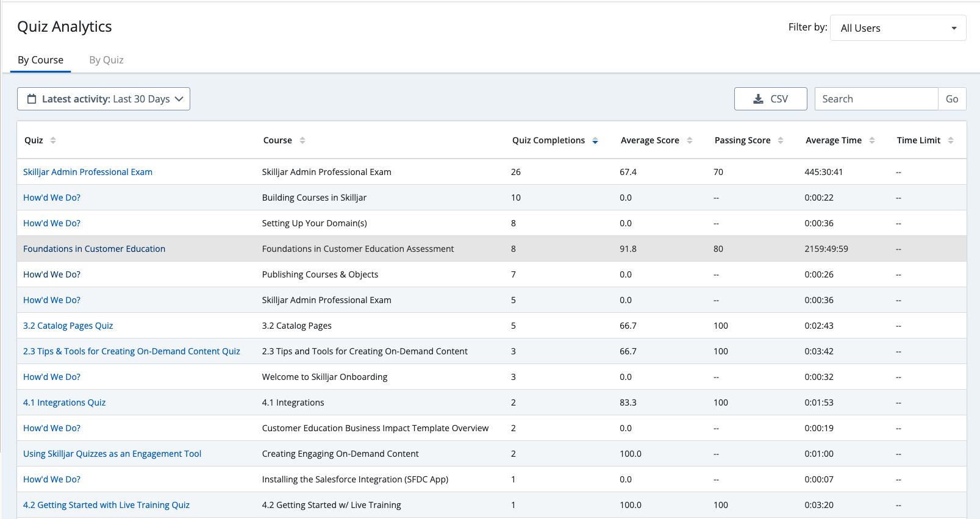Click course cell Welcome to Skilljar Onboarding
980x519 pixels.
point(324,377)
